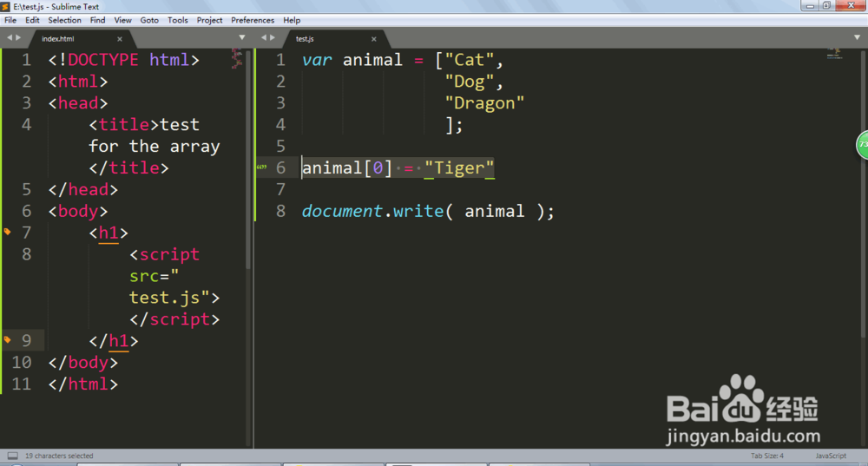Click 'var' keyword in test.js
Viewport: 868px width, 466px height.
coord(317,60)
